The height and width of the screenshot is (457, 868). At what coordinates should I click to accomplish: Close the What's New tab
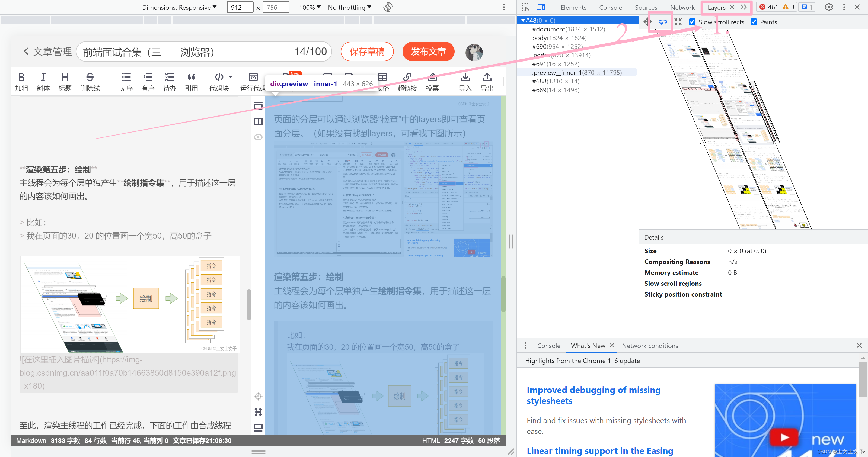(612, 346)
